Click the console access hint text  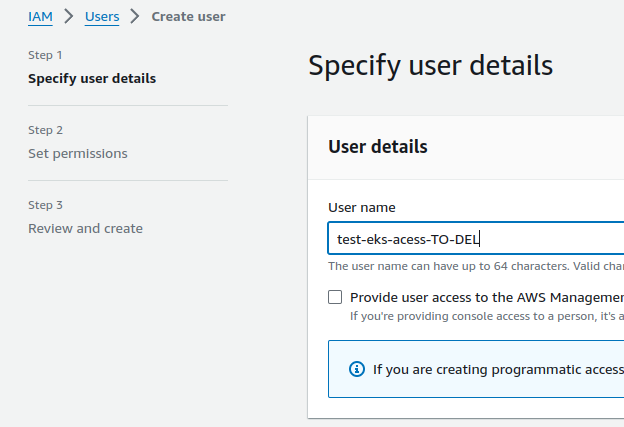(487, 316)
